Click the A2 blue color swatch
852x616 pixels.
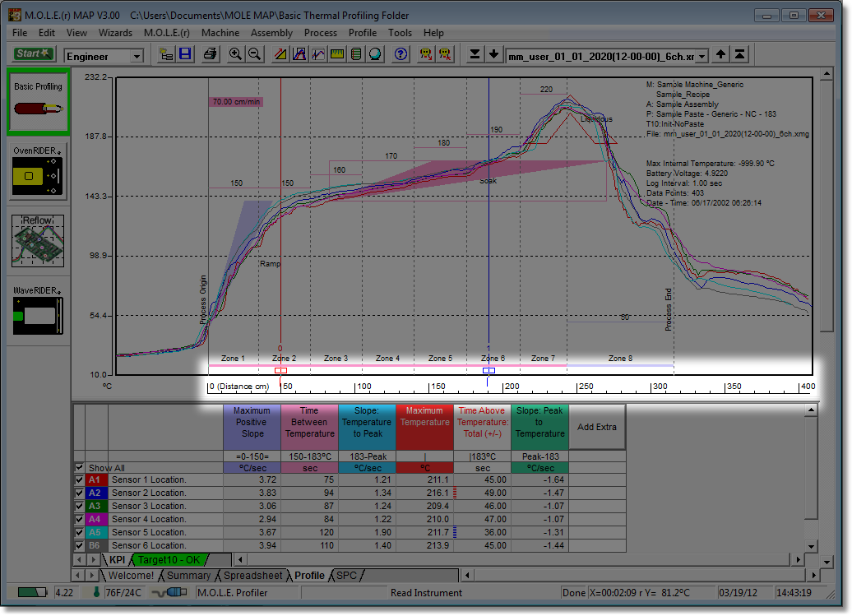[95, 493]
